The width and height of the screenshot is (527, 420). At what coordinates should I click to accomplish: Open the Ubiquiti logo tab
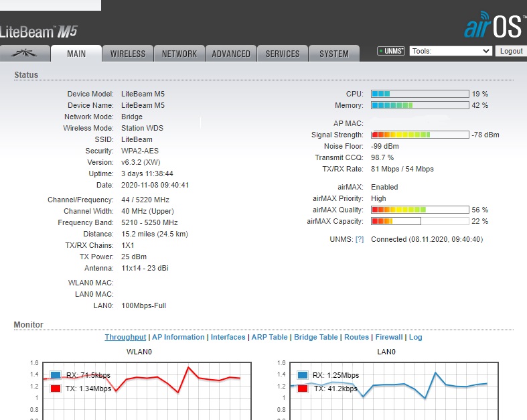click(25, 54)
